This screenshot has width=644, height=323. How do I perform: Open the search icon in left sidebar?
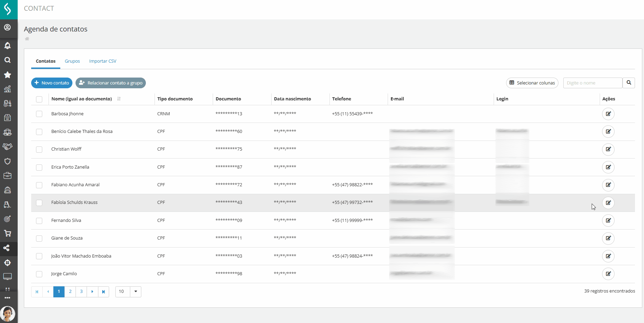coord(7,60)
